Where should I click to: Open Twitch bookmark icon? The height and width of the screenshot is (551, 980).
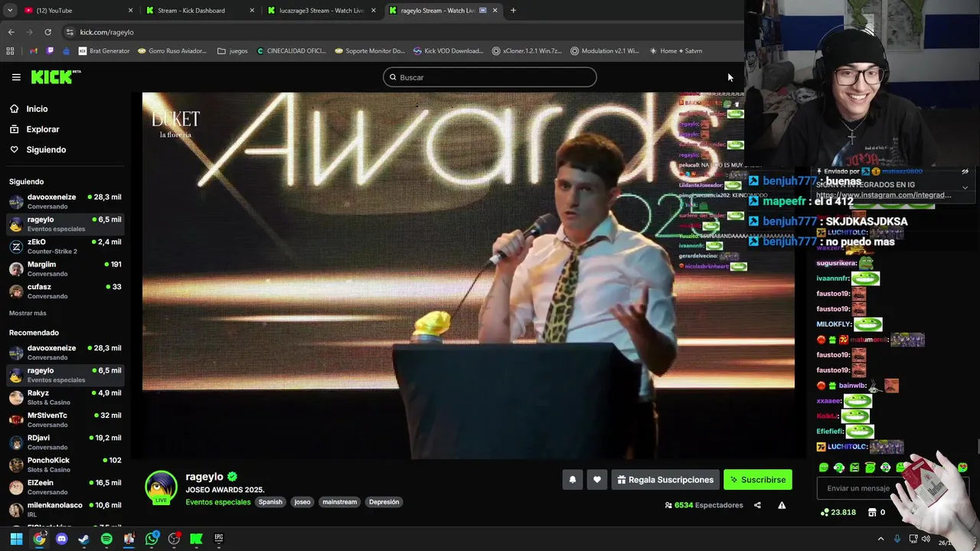point(50,51)
